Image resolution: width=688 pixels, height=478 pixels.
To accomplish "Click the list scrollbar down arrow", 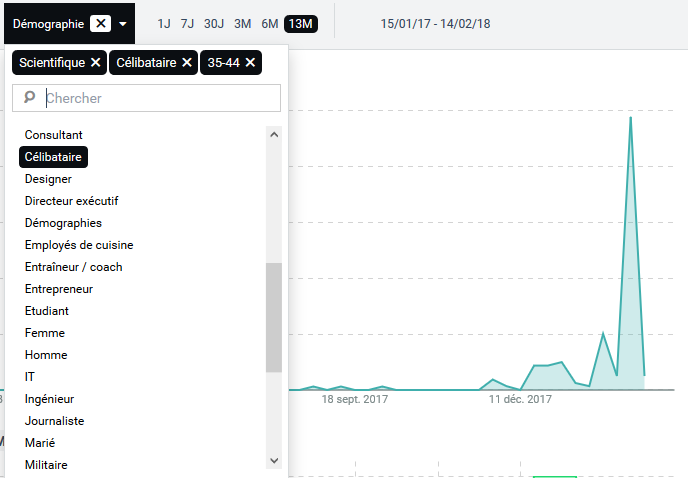I will click(x=274, y=460).
